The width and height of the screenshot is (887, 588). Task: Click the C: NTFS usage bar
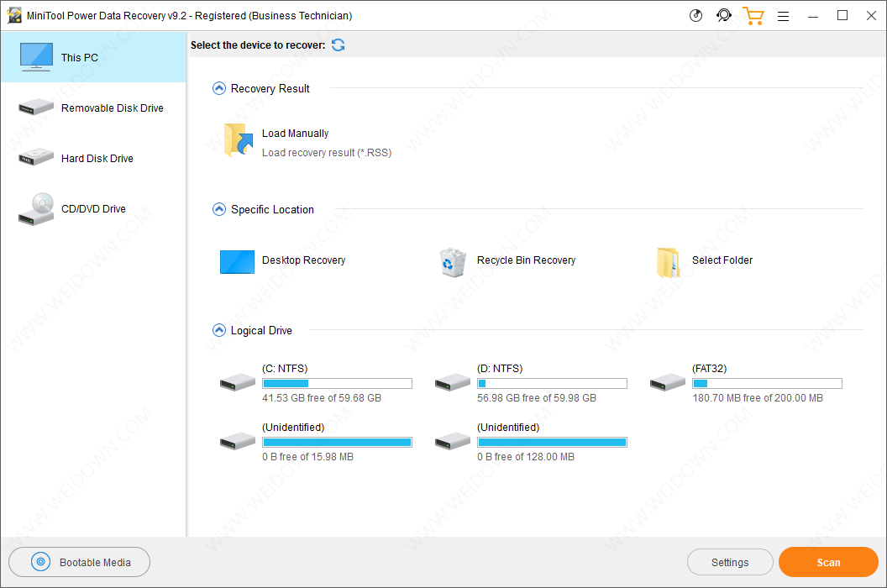337,384
